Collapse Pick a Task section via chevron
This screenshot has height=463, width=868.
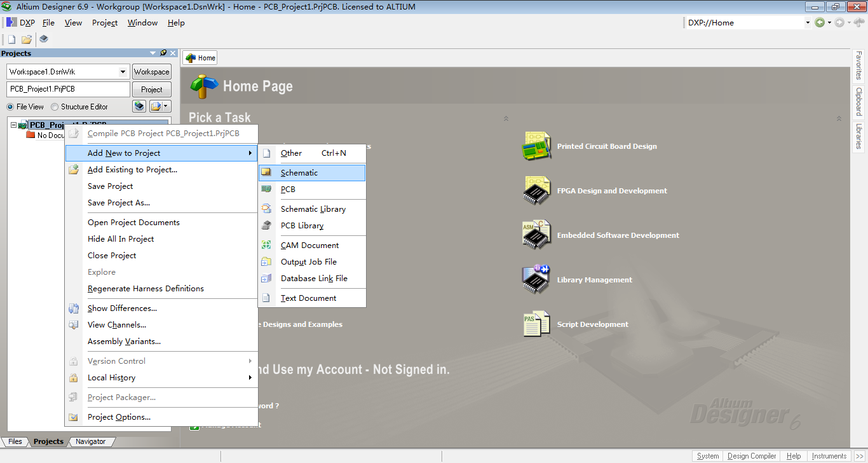pos(506,118)
